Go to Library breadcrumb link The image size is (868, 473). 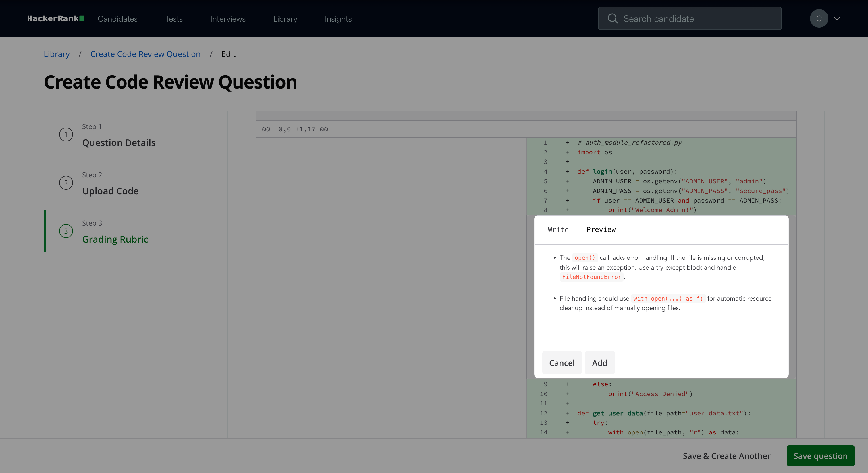(57, 54)
